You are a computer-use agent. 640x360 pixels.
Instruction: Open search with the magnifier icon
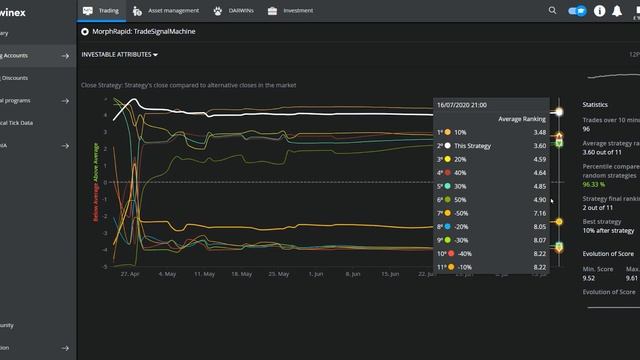(x=552, y=11)
